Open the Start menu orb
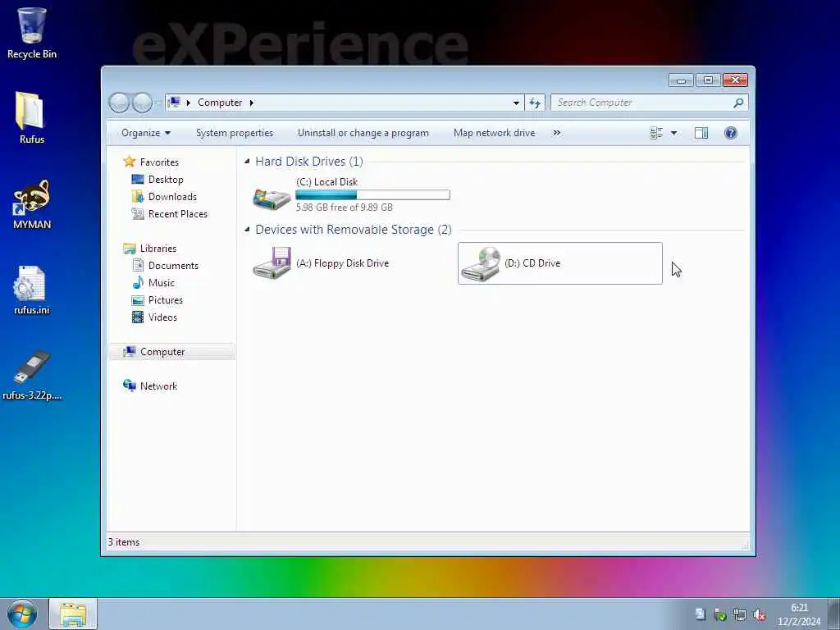The height and width of the screenshot is (630, 840). pyautogui.click(x=22, y=614)
